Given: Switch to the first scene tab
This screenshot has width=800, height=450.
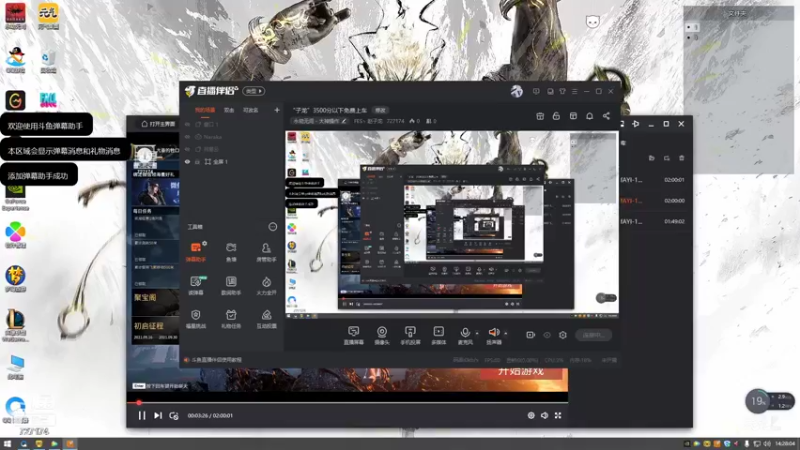Looking at the screenshot, I should tap(205, 110).
